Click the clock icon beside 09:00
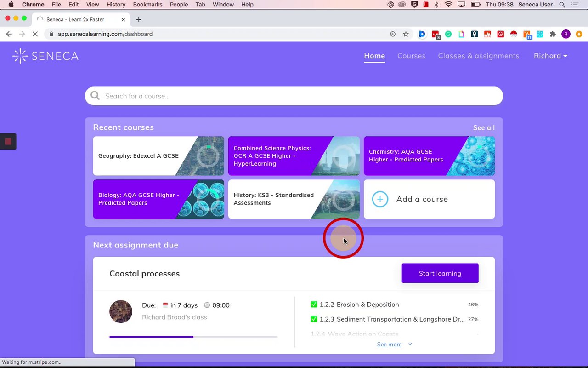Screen dimensions: 588x368 (207, 305)
